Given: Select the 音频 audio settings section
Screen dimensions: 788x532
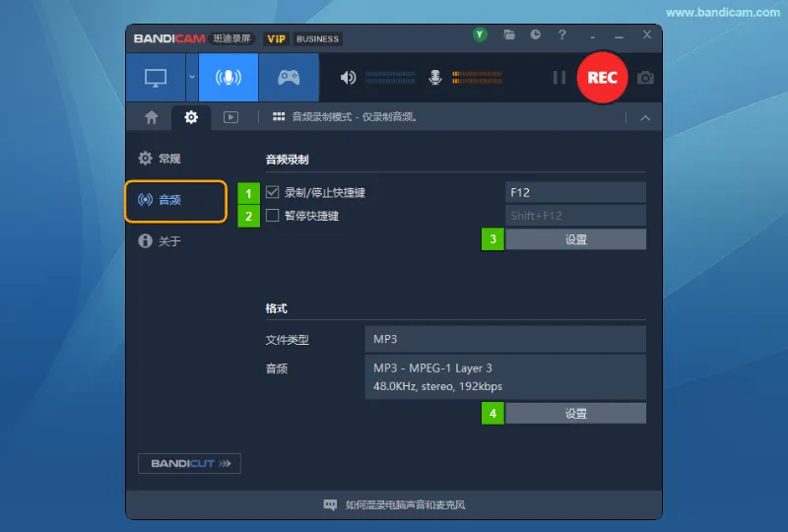Looking at the screenshot, I should point(176,201).
